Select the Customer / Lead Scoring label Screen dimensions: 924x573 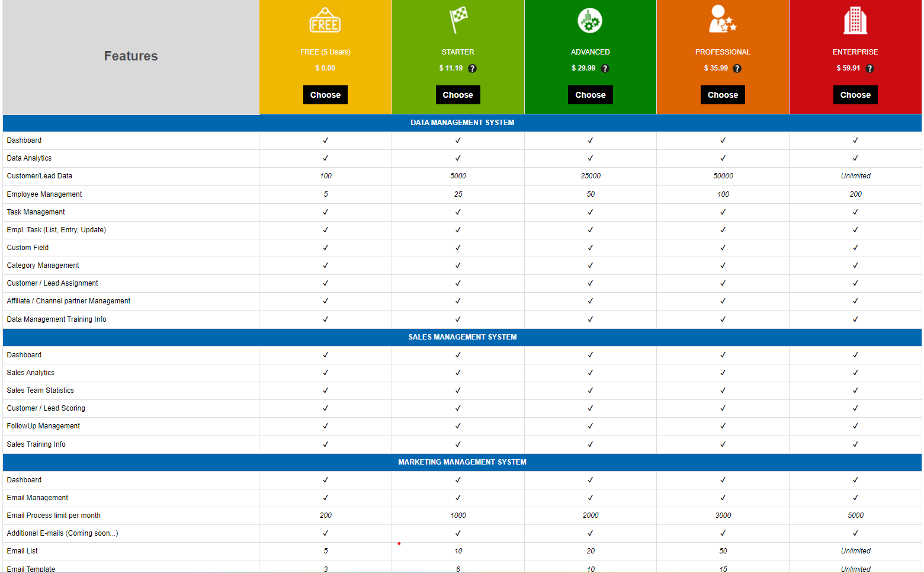(46, 408)
